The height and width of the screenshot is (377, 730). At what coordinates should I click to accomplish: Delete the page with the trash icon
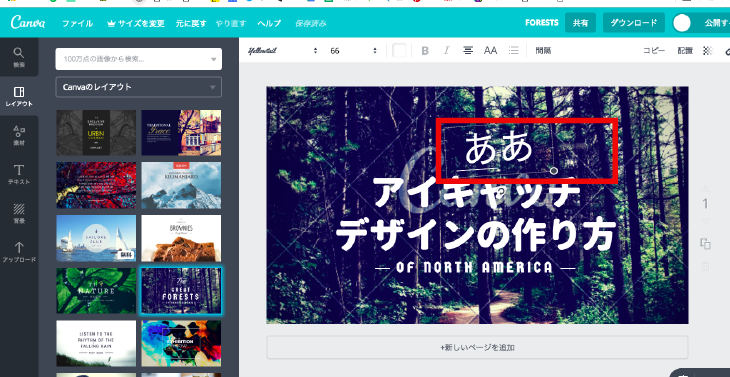pos(705,266)
